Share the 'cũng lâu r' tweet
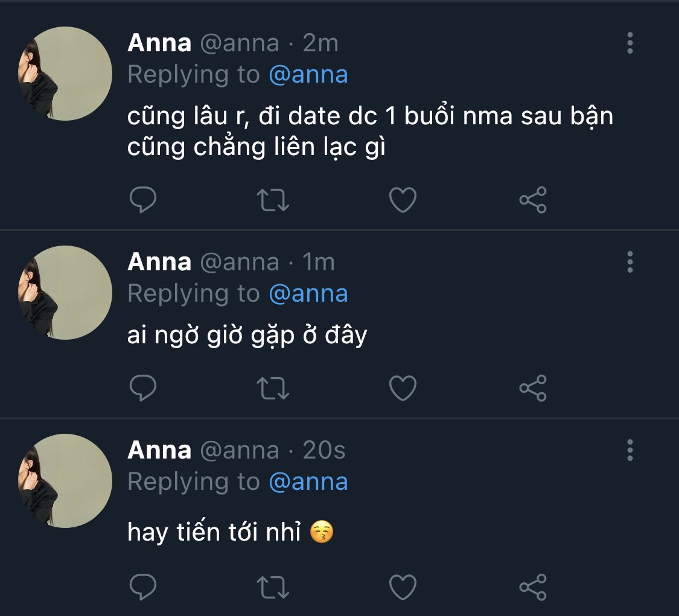The image size is (679, 616). coord(533,200)
